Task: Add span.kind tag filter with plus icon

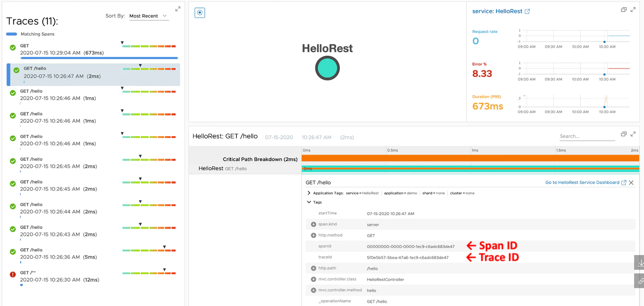Action: (313, 225)
